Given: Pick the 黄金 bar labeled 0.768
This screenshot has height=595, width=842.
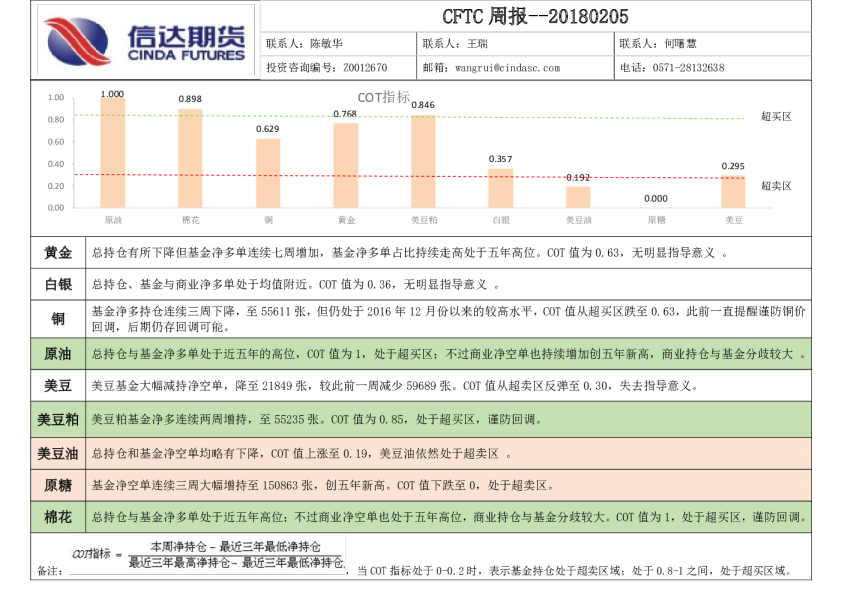Looking at the screenshot, I should 345,165.
